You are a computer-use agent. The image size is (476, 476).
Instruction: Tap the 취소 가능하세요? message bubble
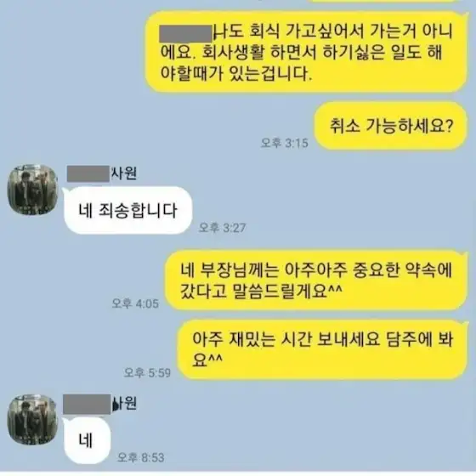tap(390, 126)
